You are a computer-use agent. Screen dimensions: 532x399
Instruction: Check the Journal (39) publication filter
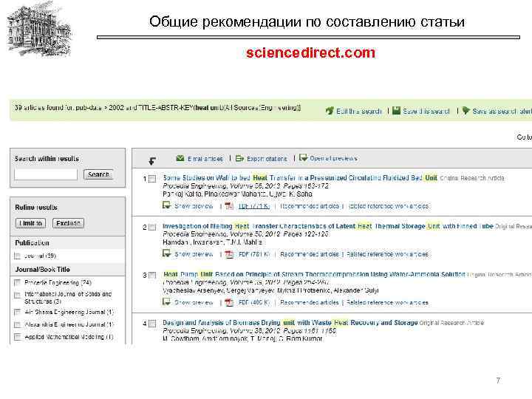tap(17, 256)
